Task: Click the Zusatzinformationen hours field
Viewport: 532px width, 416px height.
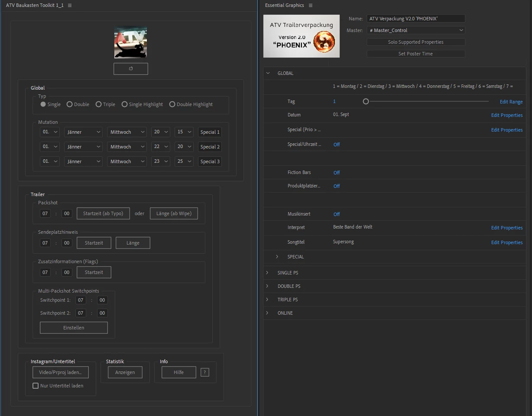Action: click(x=45, y=272)
